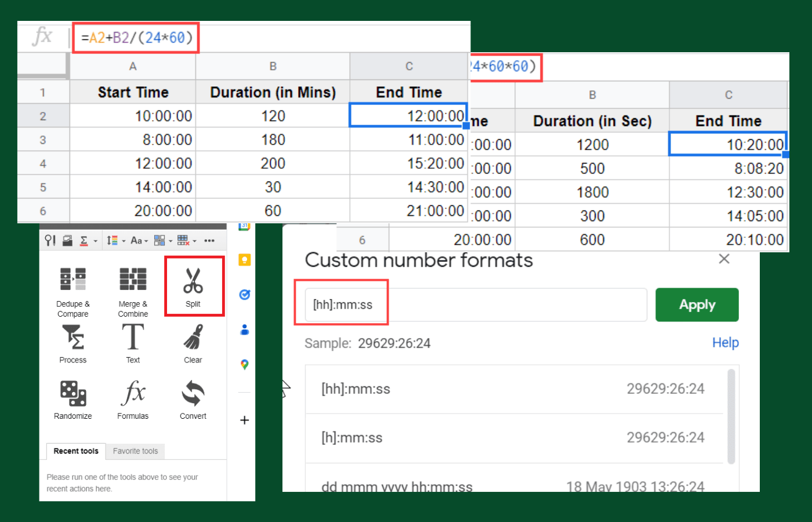Image resolution: width=812 pixels, height=522 pixels.
Task: Open the Text tool in Power Tools
Action: [132, 344]
